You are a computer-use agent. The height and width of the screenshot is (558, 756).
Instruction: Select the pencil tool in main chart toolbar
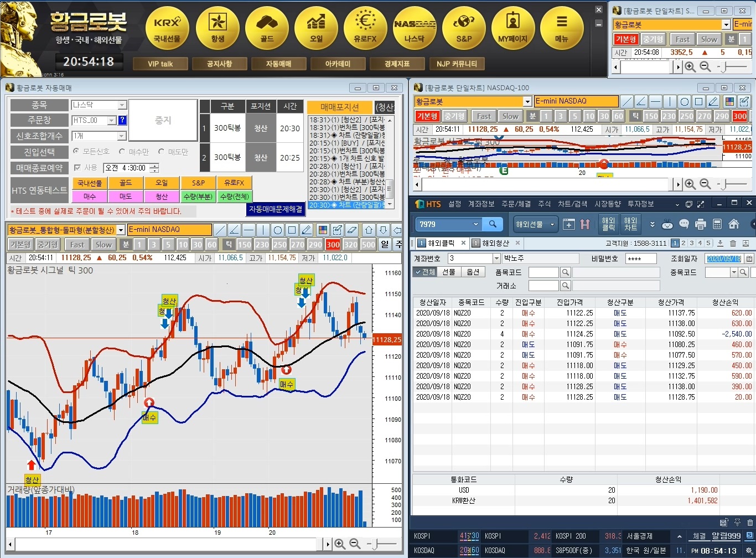[x=307, y=230]
